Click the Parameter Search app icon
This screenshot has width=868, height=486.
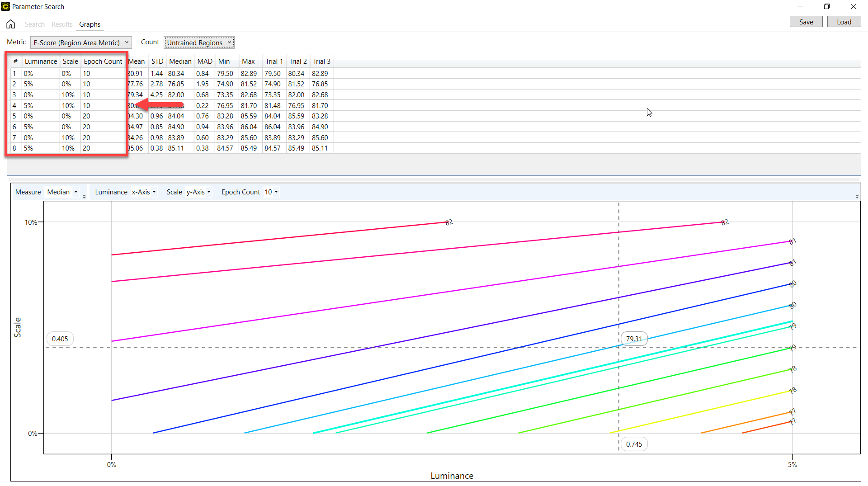(5, 6)
